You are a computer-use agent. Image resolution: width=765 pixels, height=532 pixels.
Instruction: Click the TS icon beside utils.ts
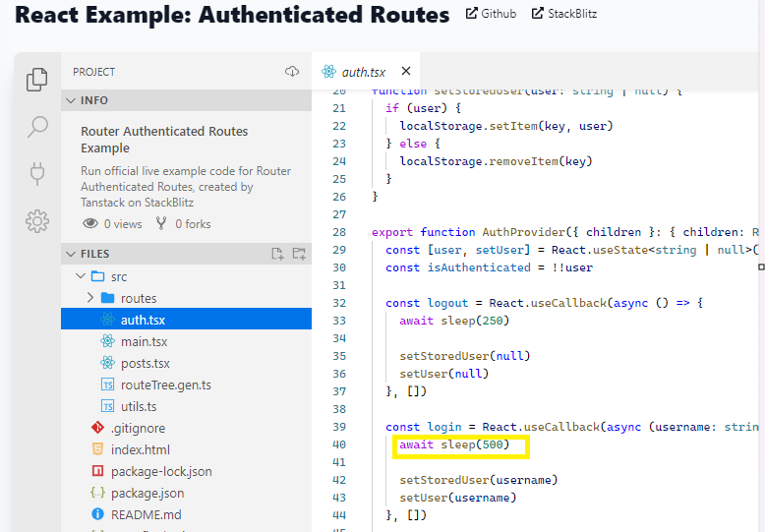tap(107, 406)
